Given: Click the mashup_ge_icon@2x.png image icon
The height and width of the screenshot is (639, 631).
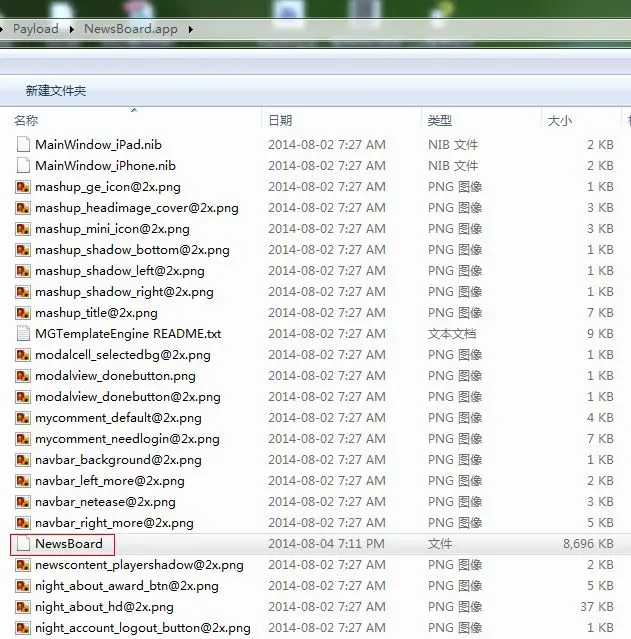Looking at the screenshot, I should click(23, 187).
